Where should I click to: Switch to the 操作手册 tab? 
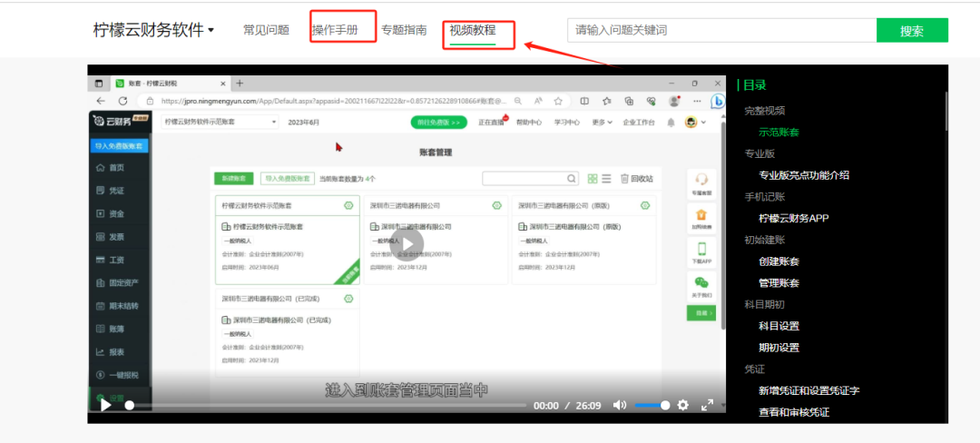coord(335,29)
